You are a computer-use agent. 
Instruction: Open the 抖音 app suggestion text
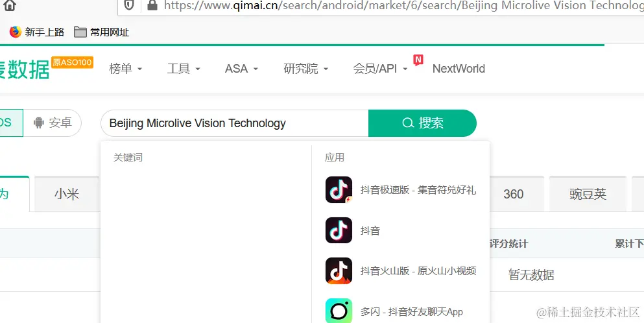pyautogui.click(x=370, y=230)
